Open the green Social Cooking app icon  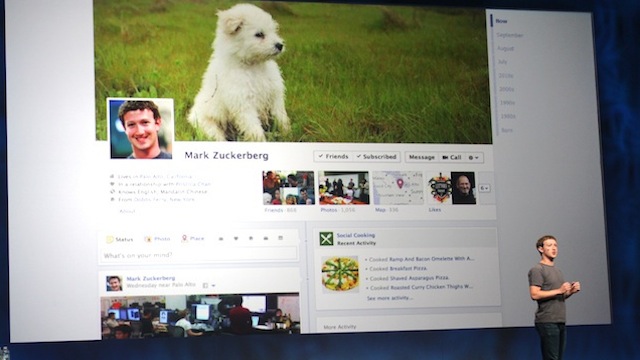coord(326,238)
